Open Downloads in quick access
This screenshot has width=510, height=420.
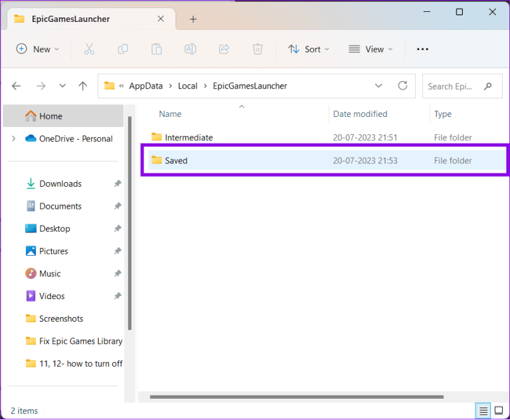(x=60, y=183)
